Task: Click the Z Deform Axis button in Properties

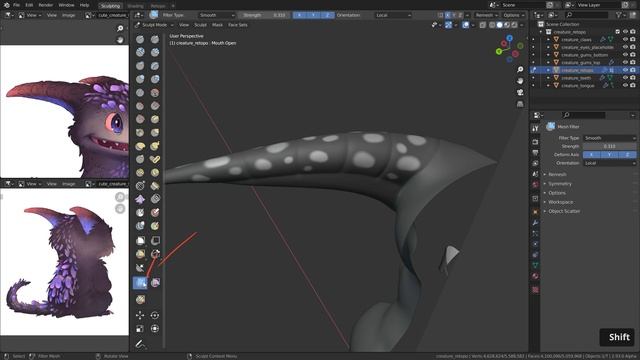Action: [627, 155]
